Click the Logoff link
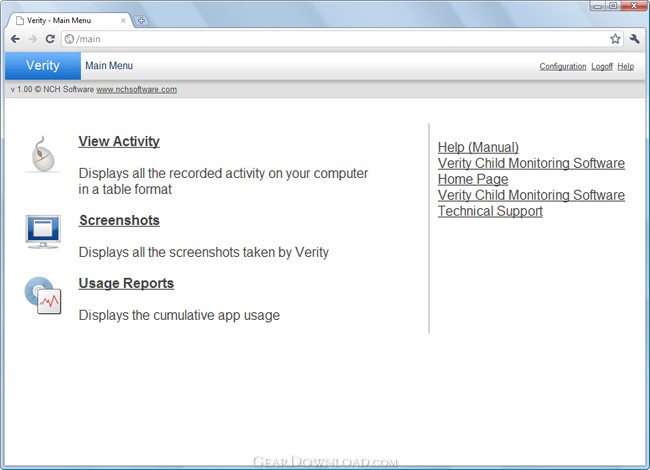 click(602, 66)
